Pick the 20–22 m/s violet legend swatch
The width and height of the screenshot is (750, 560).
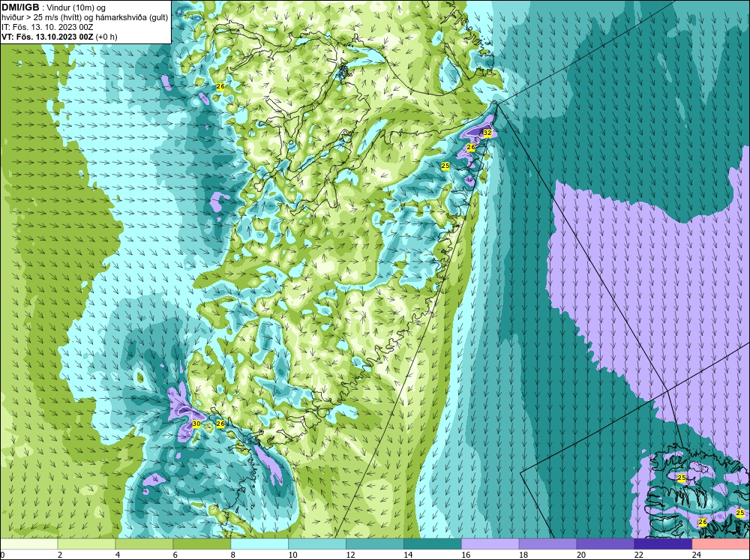pyautogui.click(x=605, y=544)
